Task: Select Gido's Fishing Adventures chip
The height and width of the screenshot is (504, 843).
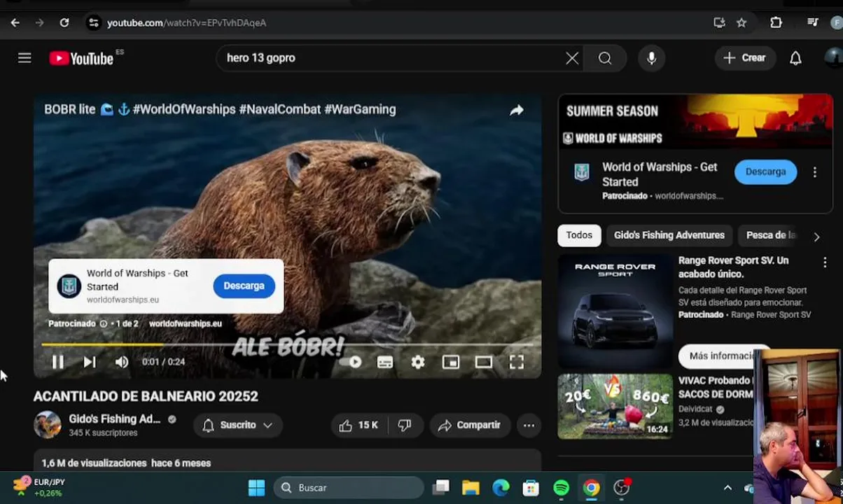Action: point(669,235)
